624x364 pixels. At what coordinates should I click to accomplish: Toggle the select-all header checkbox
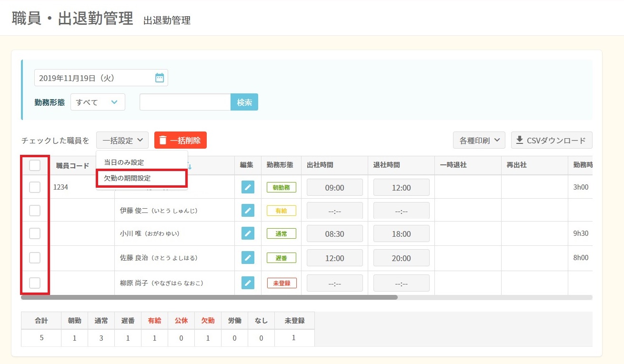pyautogui.click(x=35, y=165)
